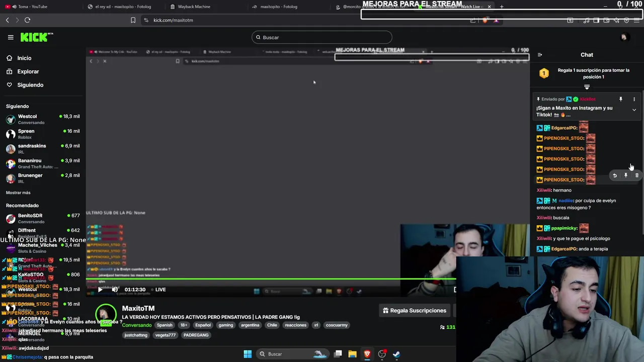
Task: Delete the hovered chat message
Action: pyautogui.click(x=637, y=175)
